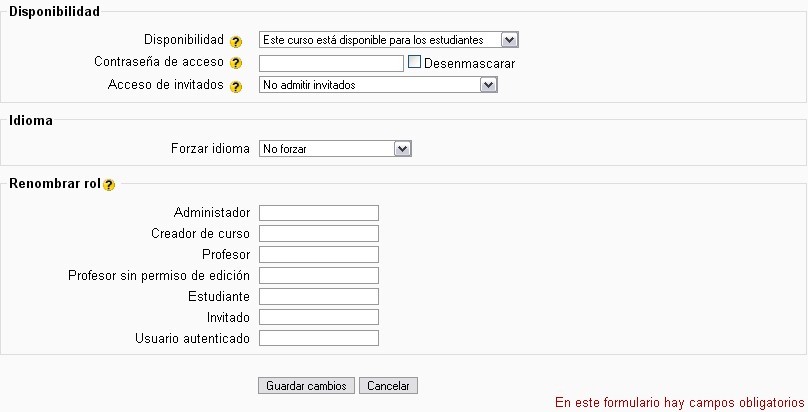Click the Administrador rename field

[x=318, y=212]
